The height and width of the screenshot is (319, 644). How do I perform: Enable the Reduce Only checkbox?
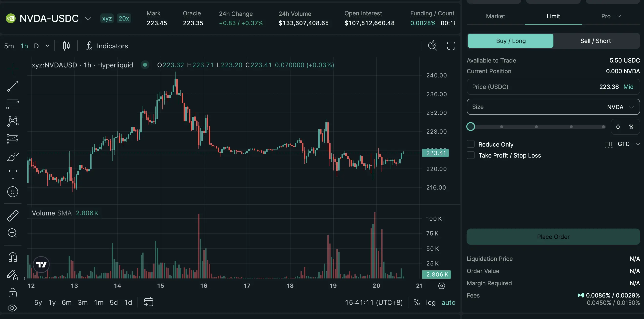pos(470,144)
